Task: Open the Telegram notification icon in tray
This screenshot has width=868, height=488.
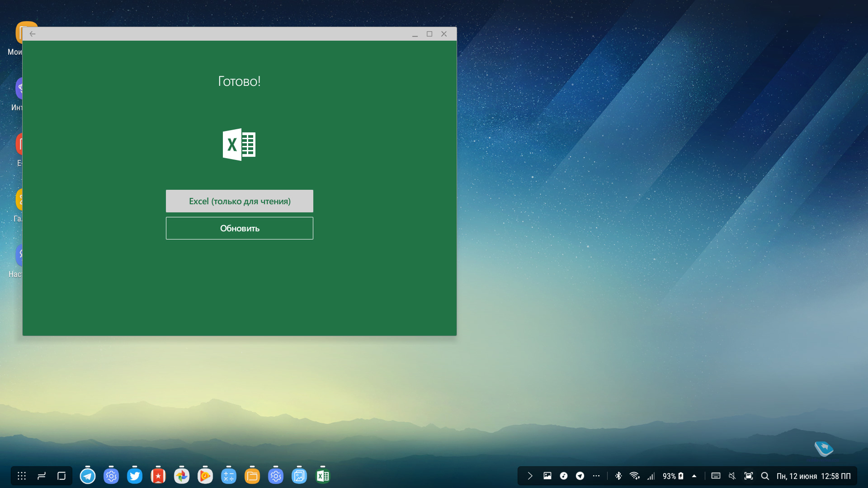Action: [580, 476]
